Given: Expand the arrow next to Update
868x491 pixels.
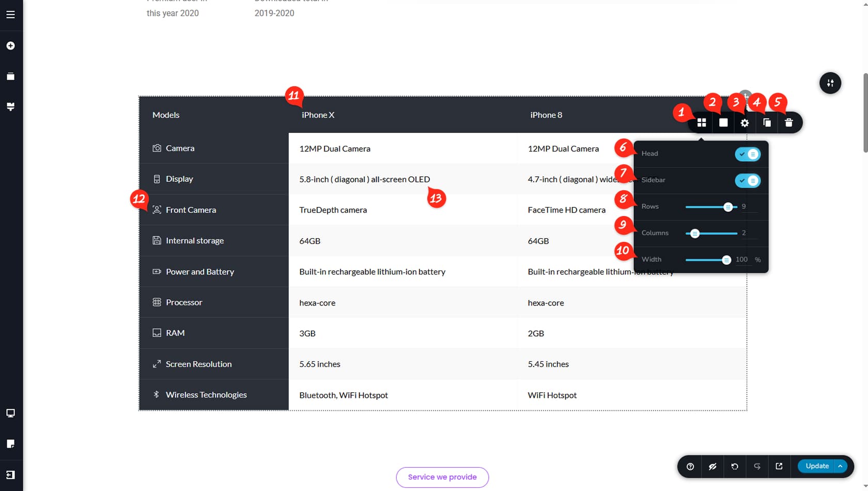Looking at the screenshot, I should click(x=841, y=466).
